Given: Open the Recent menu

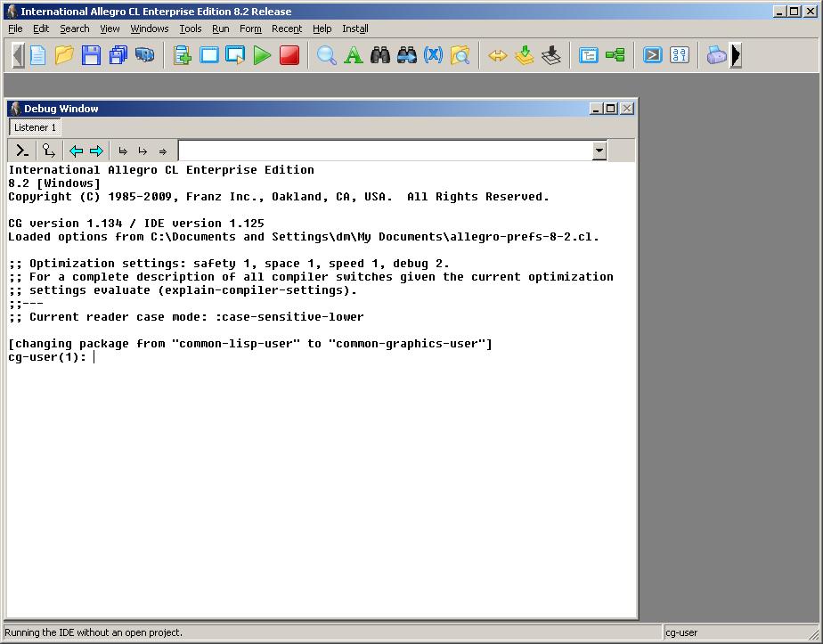Looking at the screenshot, I should [287, 29].
